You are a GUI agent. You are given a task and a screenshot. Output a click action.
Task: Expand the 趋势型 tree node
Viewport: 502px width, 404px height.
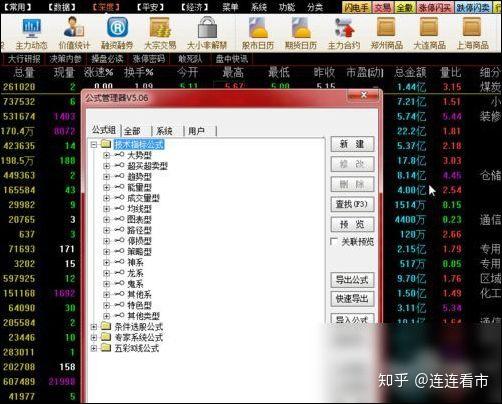coord(106,177)
